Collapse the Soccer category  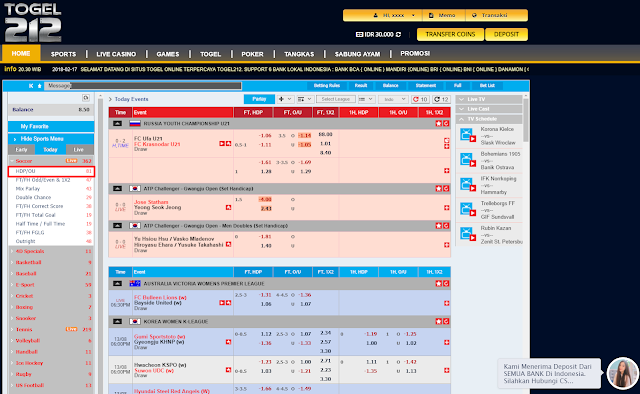point(51,161)
